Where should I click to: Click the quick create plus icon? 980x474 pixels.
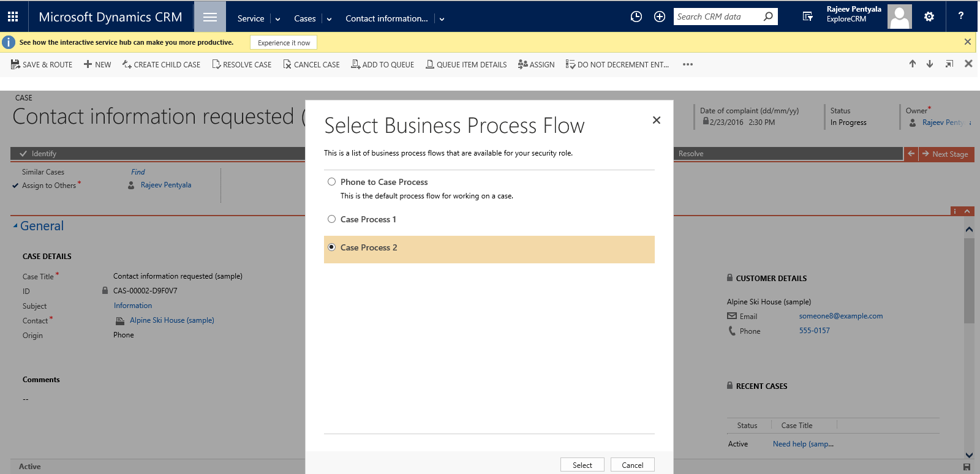[x=660, y=17]
